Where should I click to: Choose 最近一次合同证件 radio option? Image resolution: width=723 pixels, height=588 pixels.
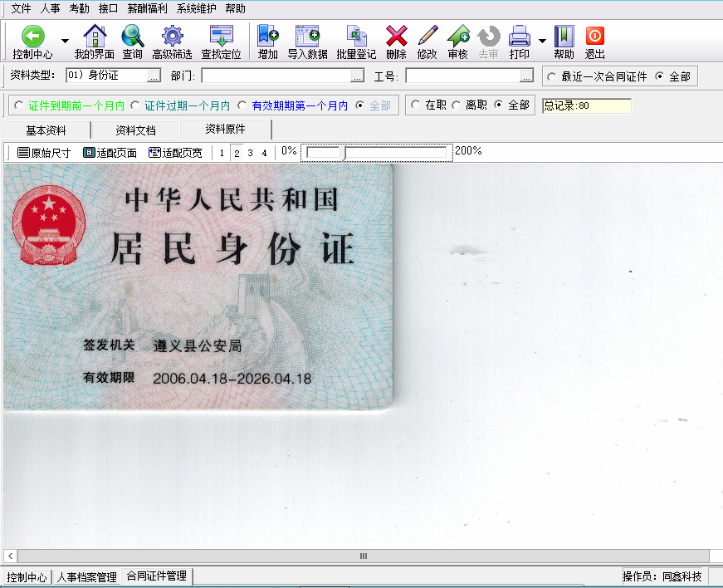tap(551, 76)
